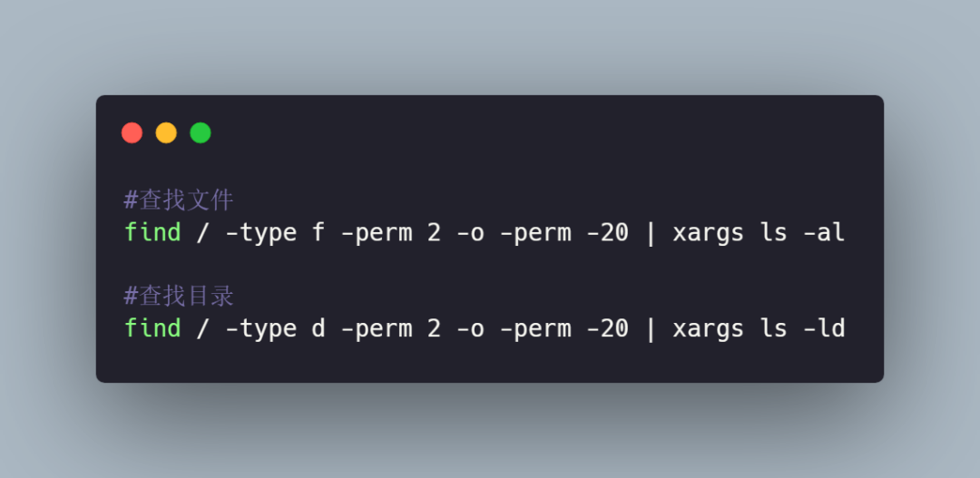
Task: Click '-perm -20' in the first command
Action: (563, 234)
